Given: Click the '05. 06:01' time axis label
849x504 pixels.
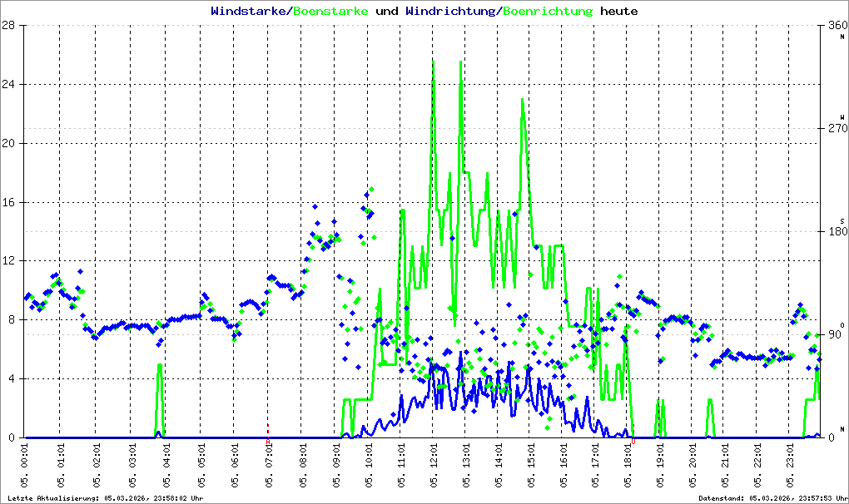Looking at the screenshot, I should click(x=235, y=466).
